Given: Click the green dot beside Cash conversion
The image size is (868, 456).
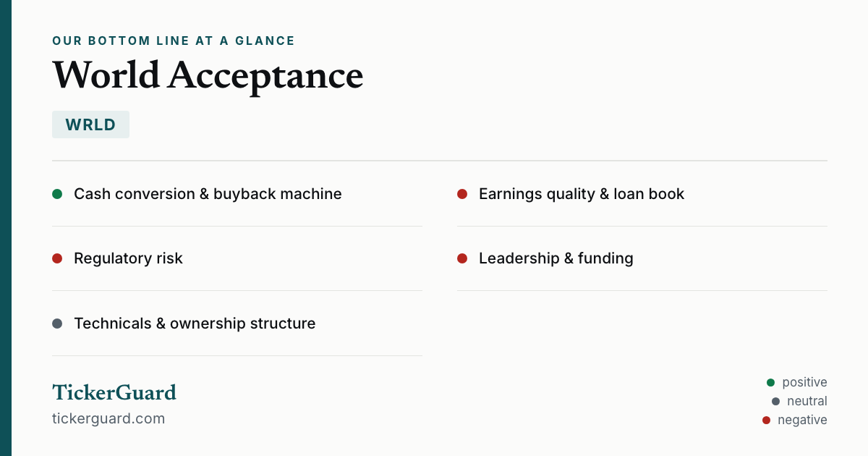Looking at the screenshot, I should point(57,194).
